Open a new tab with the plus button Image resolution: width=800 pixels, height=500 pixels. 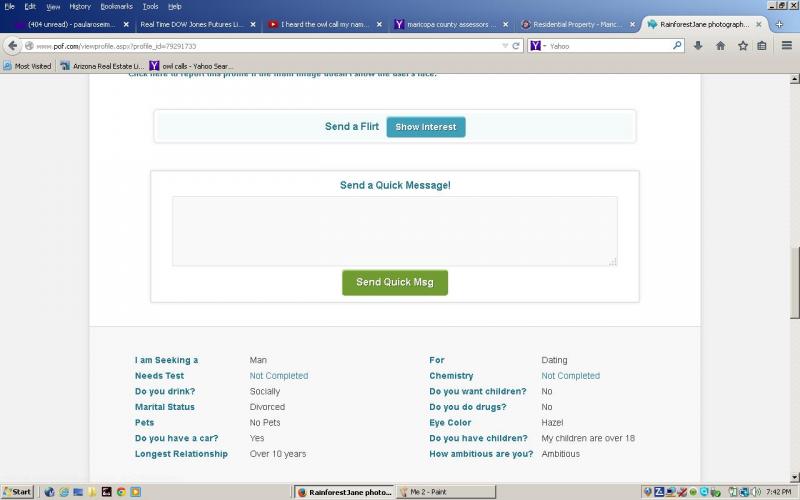click(779, 24)
